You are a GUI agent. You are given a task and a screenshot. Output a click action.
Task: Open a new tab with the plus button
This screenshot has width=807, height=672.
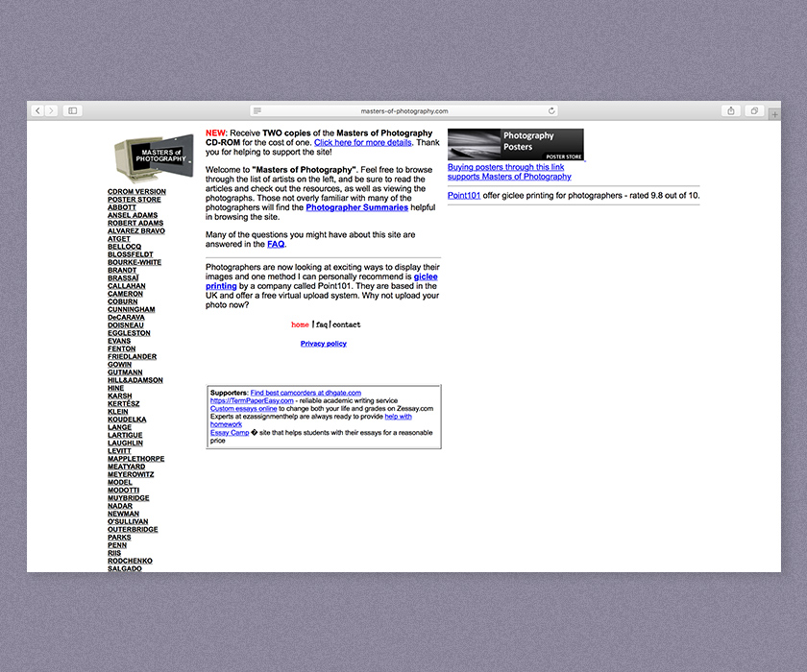[x=774, y=114]
